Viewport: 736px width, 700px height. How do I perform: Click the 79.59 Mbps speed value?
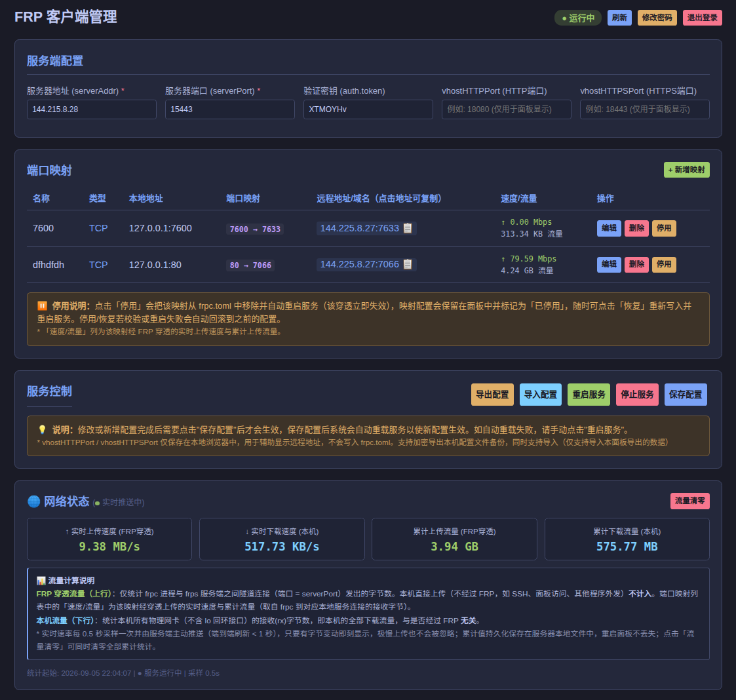pyautogui.click(x=528, y=259)
